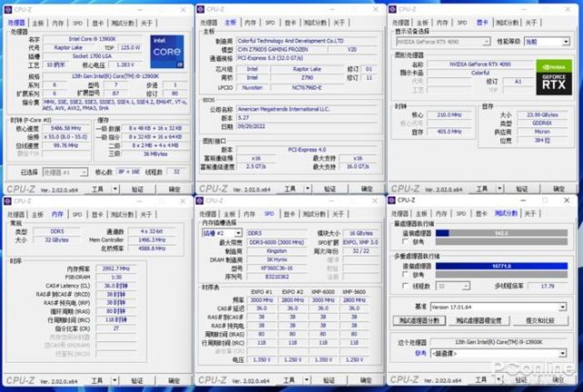
Task: Click 验证 button in the memory window
Action: [x=136, y=380]
